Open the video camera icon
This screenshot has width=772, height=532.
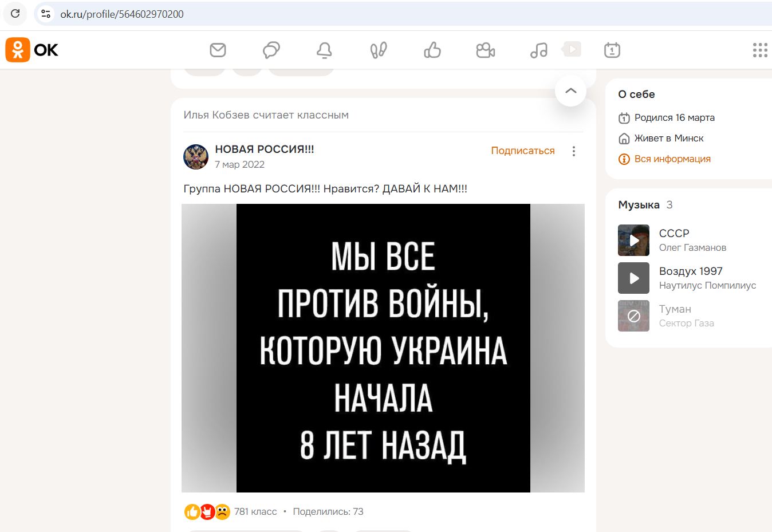(x=486, y=50)
